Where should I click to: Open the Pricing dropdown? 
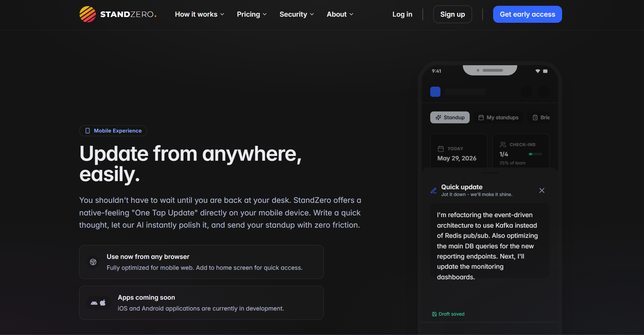coord(251,14)
